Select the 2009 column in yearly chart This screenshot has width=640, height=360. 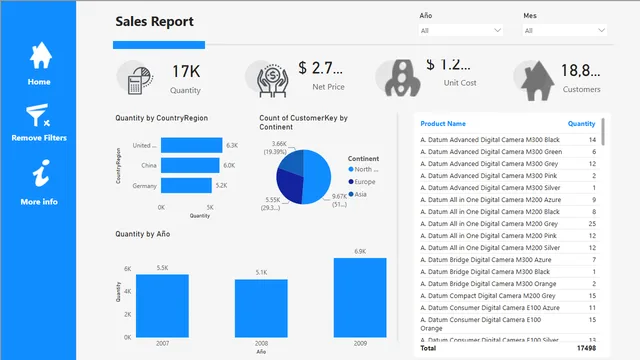pos(360,298)
